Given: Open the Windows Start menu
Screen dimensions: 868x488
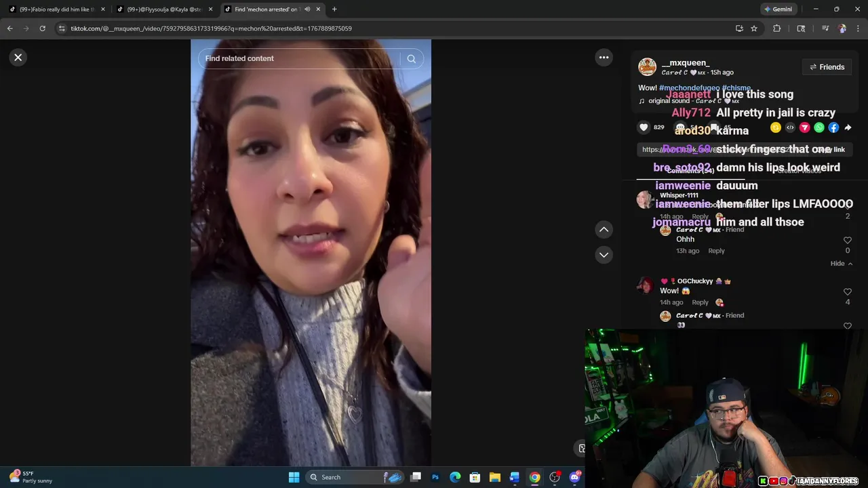Looking at the screenshot, I should (x=294, y=477).
